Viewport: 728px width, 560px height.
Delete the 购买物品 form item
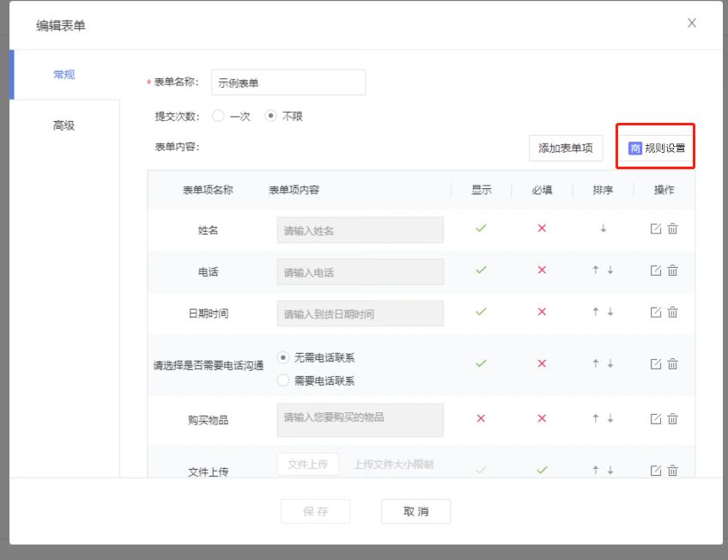tap(673, 419)
